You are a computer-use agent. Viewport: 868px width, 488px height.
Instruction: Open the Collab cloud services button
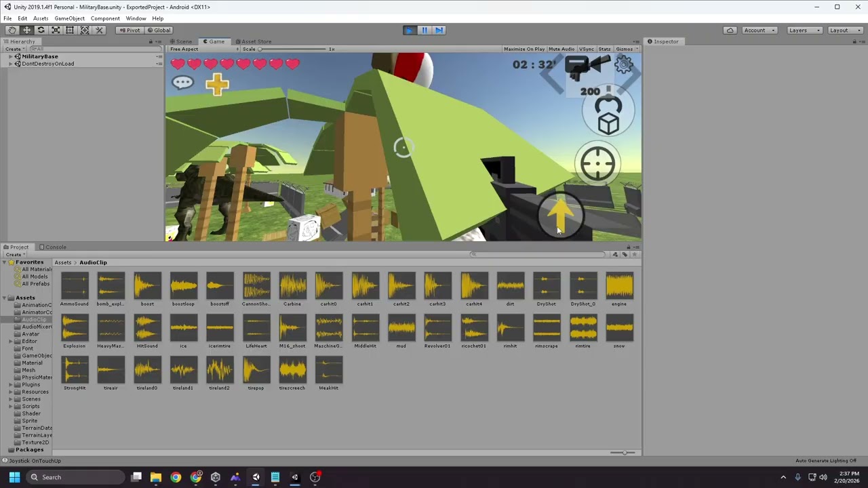click(730, 30)
